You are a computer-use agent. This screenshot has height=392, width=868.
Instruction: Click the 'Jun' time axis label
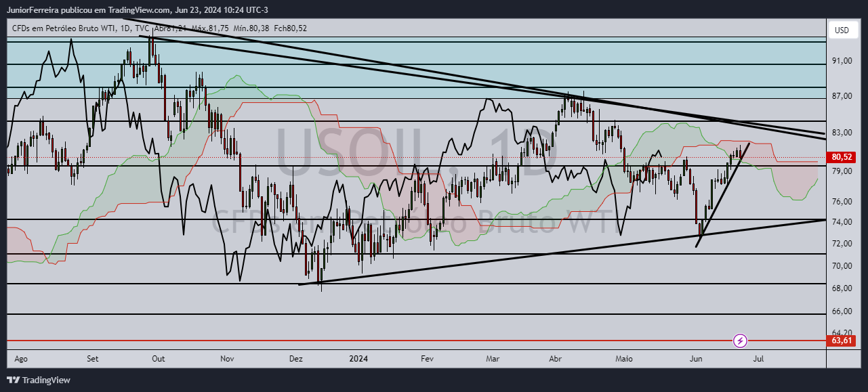coord(695,359)
